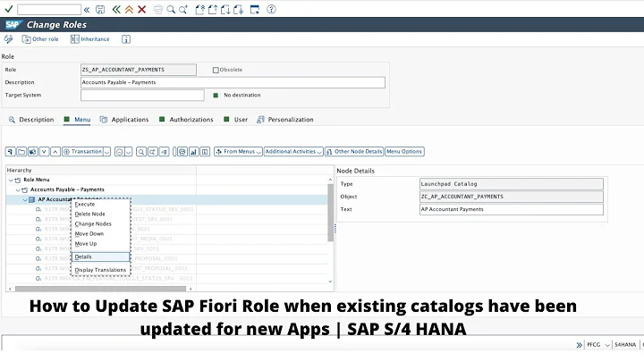The image size is (644, 361).
Task: Toggle Display/Change pencil icon
Action: 8,39
